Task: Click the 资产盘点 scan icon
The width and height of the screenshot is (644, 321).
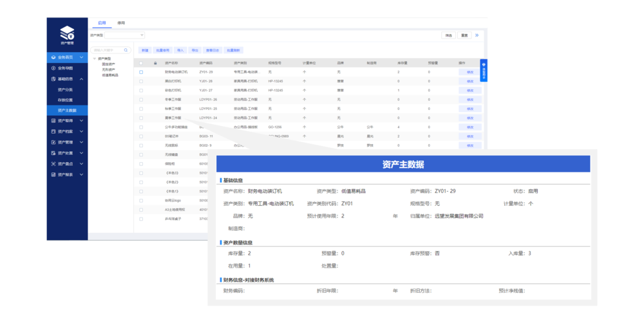Action: (x=53, y=164)
